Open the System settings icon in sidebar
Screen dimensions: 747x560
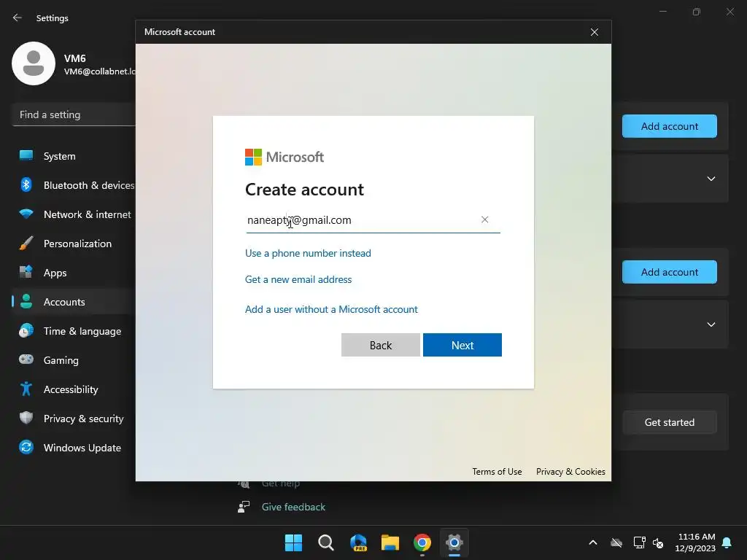[x=26, y=156]
